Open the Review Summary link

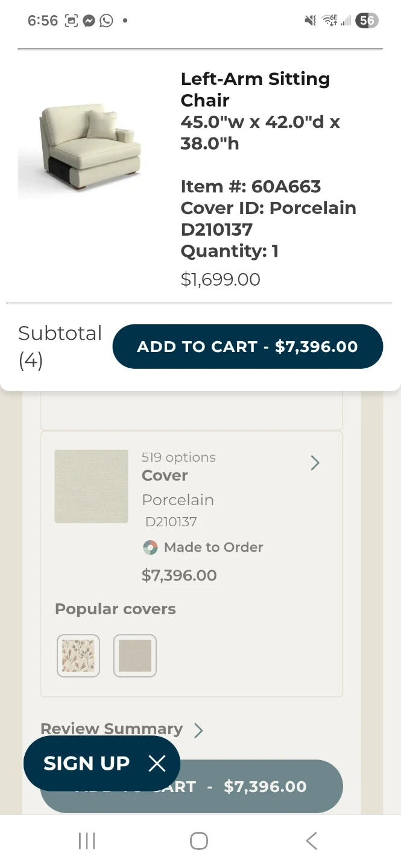pos(112,729)
